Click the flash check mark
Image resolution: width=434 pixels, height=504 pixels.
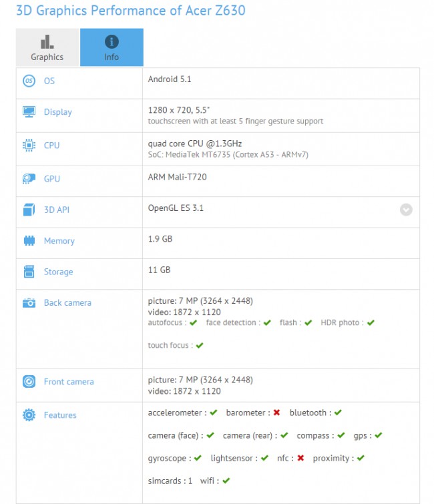[308, 322]
